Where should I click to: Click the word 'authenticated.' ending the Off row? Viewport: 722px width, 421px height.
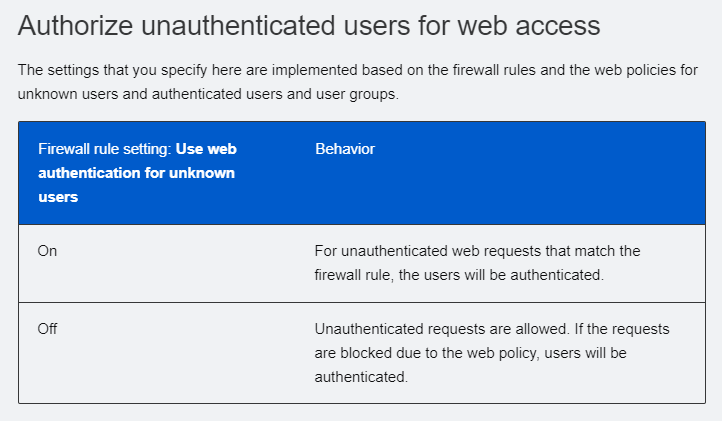click(361, 377)
